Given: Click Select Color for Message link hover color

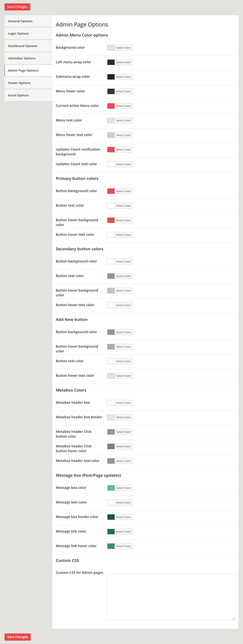Looking at the screenshot, I should (x=123, y=546).
